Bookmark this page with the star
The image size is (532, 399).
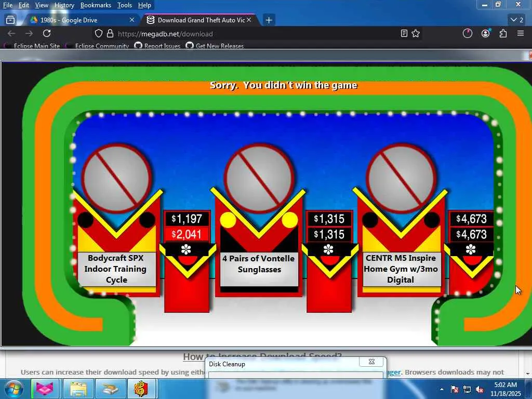(x=416, y=33)
